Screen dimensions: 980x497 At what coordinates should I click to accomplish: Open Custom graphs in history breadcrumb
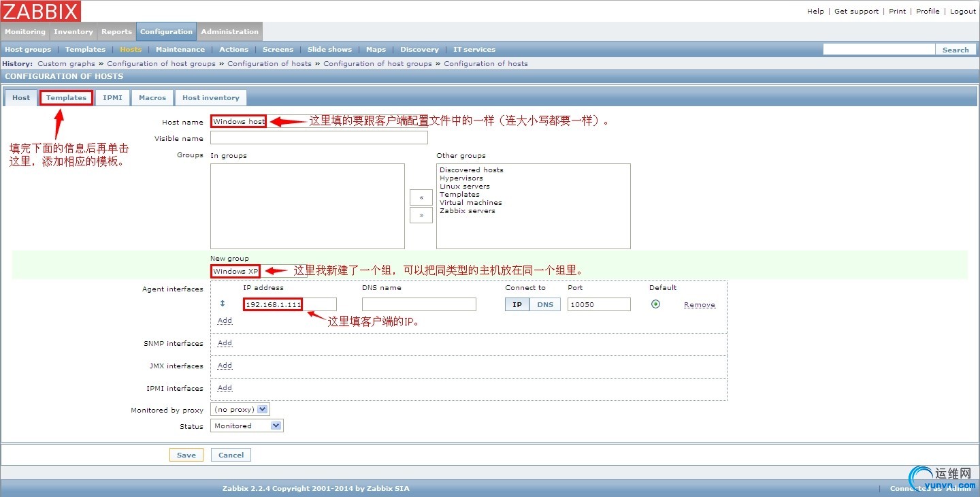click(67, 64)
